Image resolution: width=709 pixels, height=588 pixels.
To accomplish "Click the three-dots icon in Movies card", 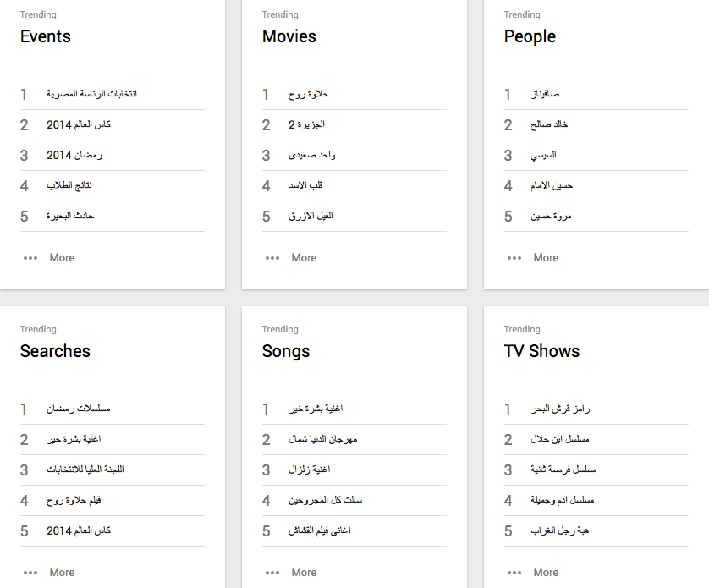I will click(x=272, y=258).
